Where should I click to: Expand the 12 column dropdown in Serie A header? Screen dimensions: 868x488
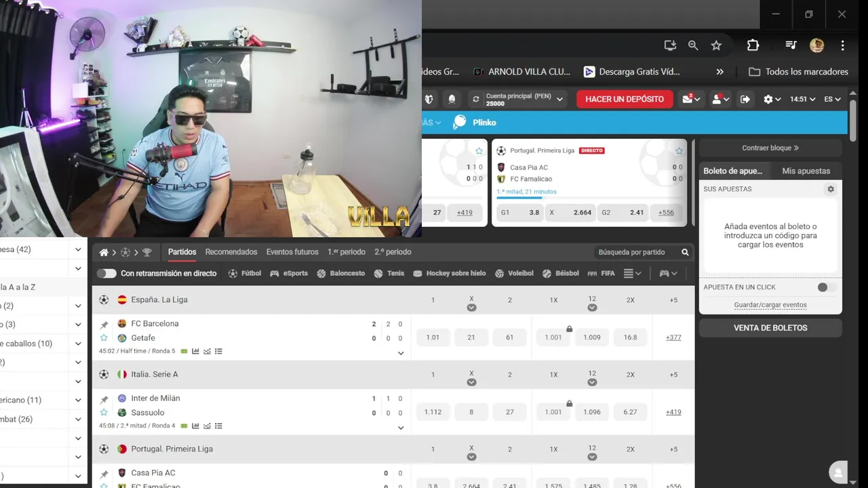592,382
